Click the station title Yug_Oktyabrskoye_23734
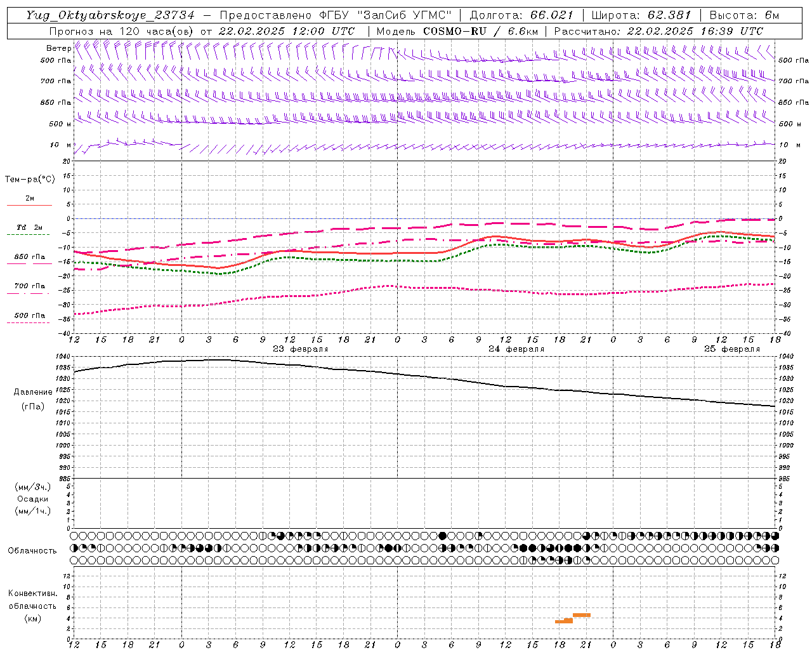This screenshot has width=812, height=650. pyautogui.click(x=110, y=15)
